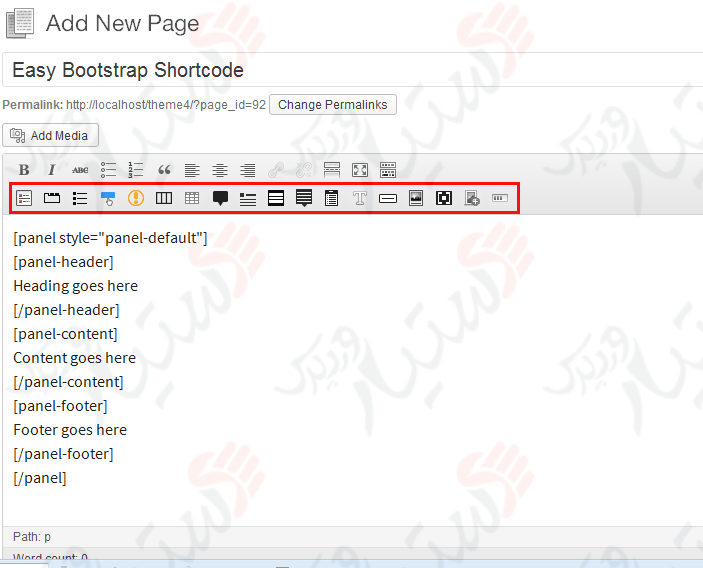This screenshot has height=568, width=703.
Task: Click the Add Media button
Action: pyautogui.click(x=50, y=135)
